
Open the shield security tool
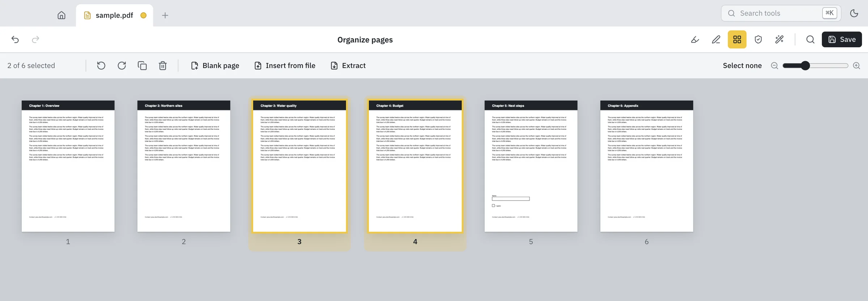coord(758,39)
